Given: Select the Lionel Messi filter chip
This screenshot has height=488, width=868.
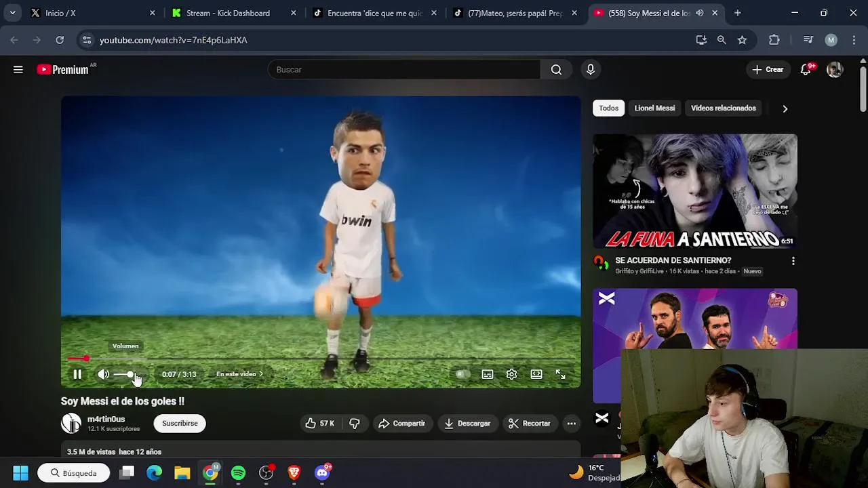Looking at the screenshot, I should tap(654, 108).
